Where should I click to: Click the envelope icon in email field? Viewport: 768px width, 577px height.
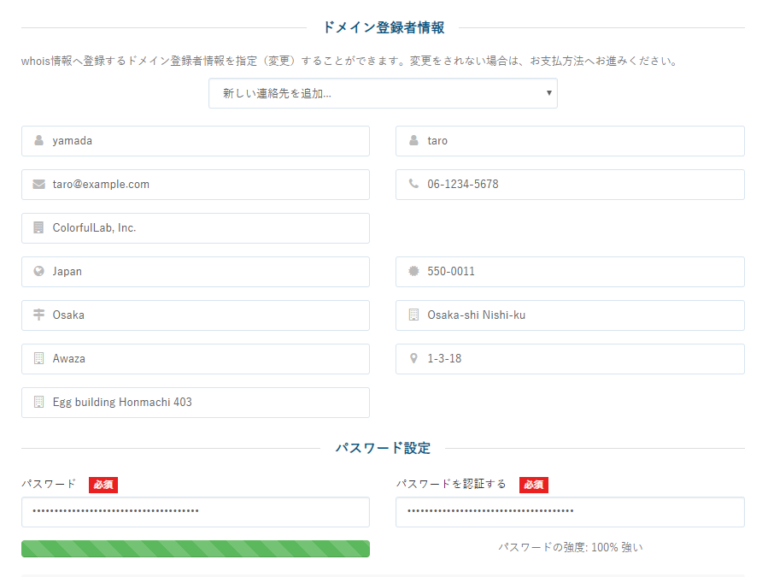point(39,185)
